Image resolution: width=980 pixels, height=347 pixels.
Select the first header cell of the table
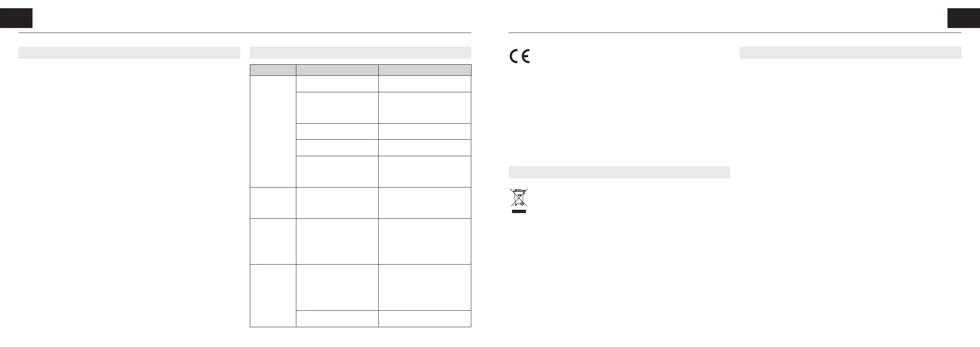[273, 70]
